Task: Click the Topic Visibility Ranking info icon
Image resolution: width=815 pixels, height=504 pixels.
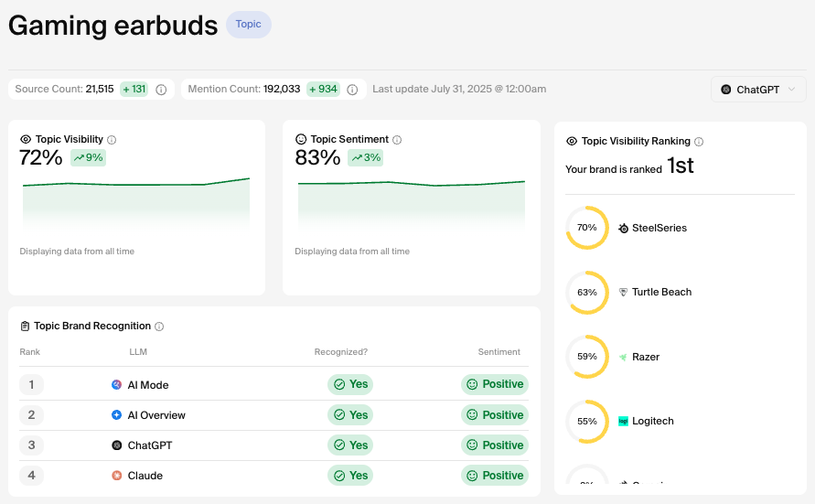Action: point(699,142)
